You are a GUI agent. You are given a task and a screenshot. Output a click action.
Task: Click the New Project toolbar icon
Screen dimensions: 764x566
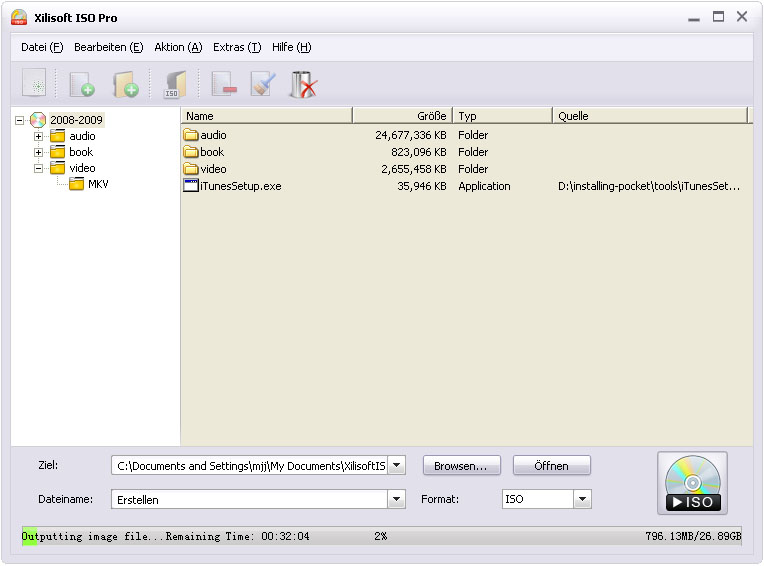[x=34, y=83]
